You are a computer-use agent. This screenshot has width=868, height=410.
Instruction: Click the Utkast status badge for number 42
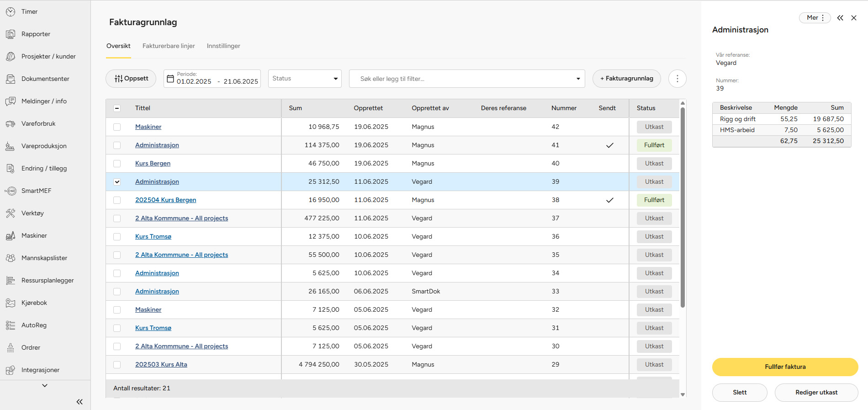pos(654,127)
